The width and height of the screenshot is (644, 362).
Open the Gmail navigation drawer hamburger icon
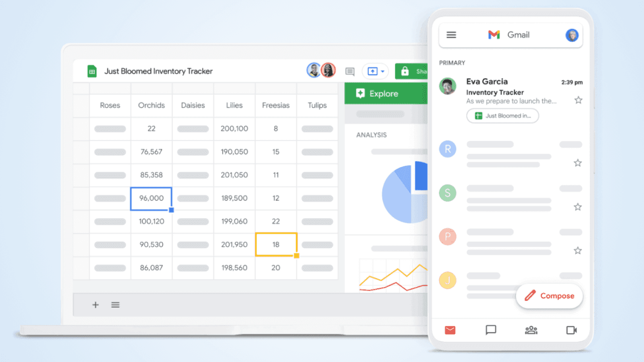(451, 35)
